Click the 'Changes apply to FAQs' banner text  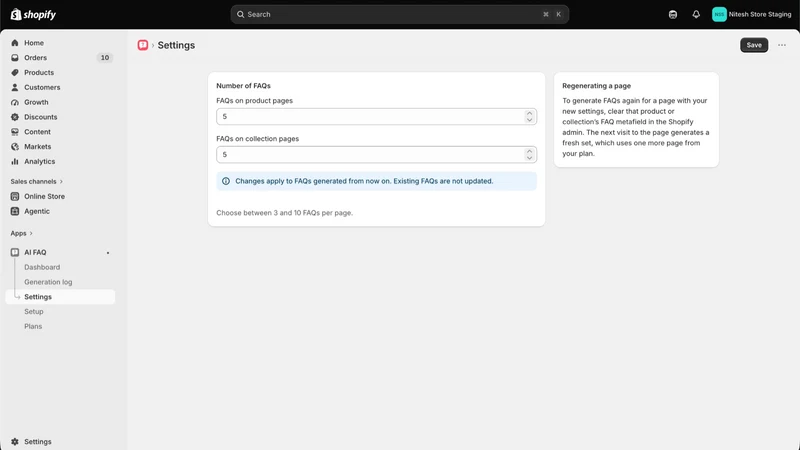(364, 181)
